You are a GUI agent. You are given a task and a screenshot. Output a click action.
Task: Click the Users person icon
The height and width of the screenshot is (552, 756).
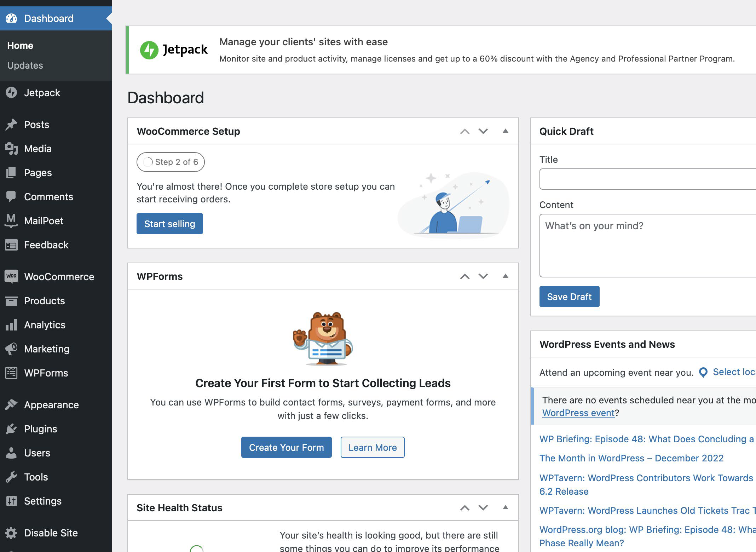pos(11,453)
